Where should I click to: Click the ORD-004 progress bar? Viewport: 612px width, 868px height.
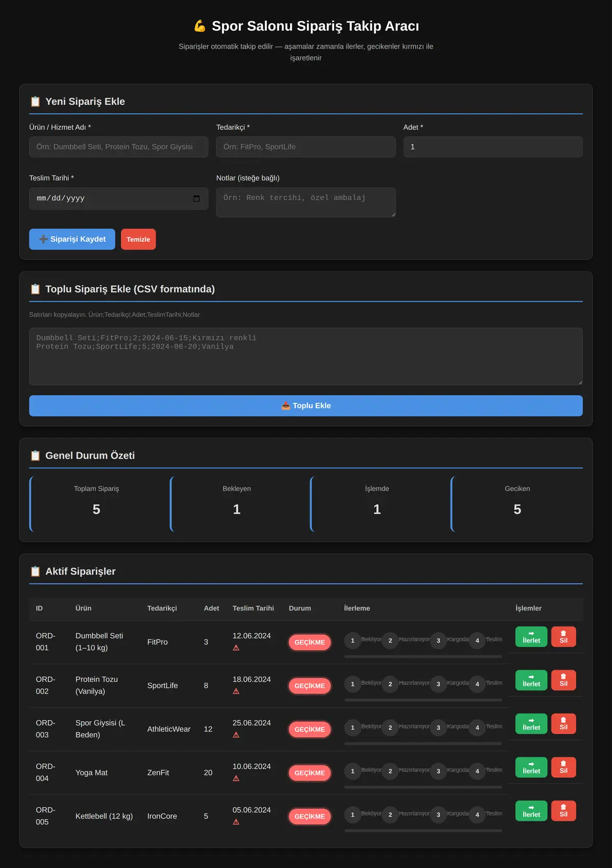click(423, 787)
